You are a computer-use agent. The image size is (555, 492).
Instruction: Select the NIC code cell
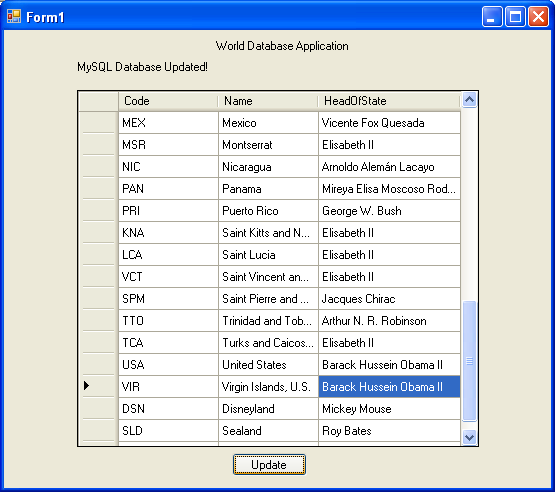(x=168, y=167)
